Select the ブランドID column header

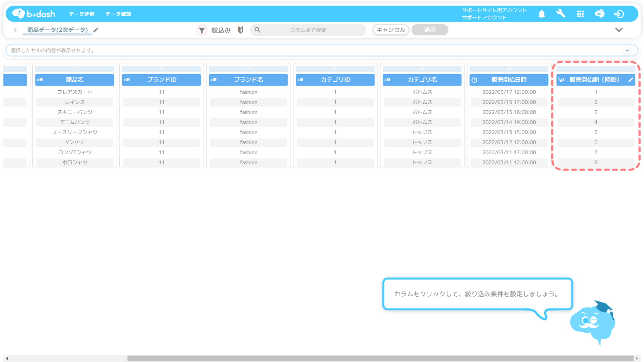(x=162, y=80)
